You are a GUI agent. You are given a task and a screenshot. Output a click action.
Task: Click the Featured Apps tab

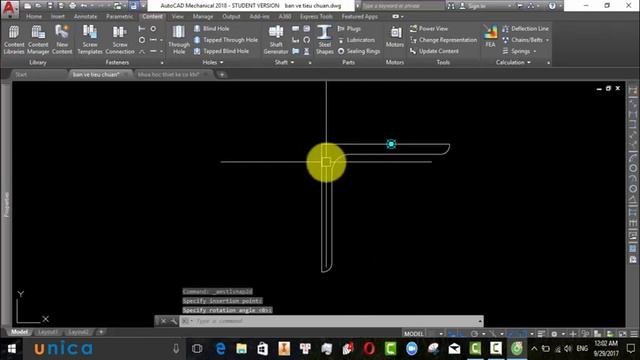click(360, 17)
